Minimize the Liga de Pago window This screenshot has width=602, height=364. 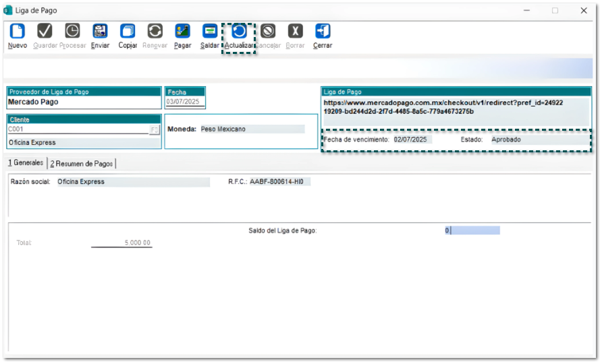coord(526,10)
